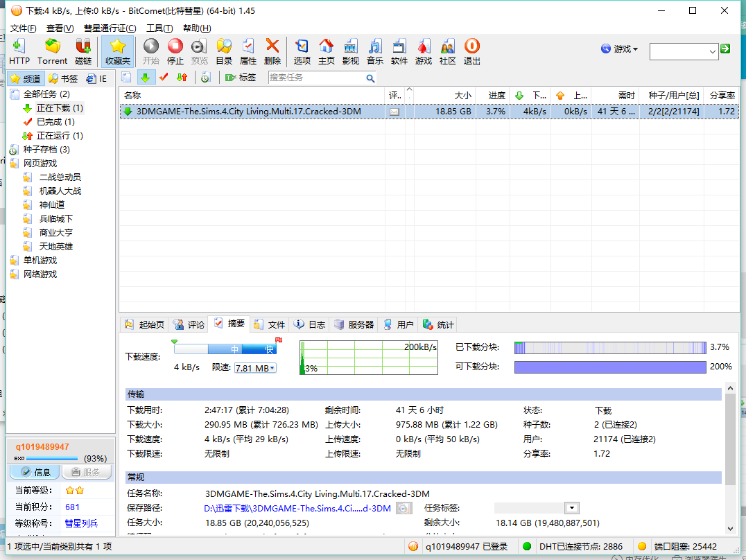Click the torrent archive clock filter icon
The image size is (746, 560).
point(205,78)
